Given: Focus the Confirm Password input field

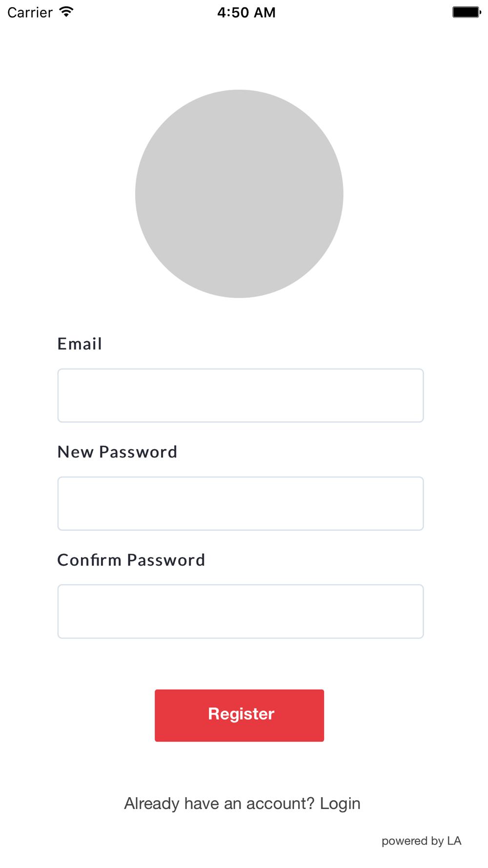Looking at the screenshot, I should (241, 611).
